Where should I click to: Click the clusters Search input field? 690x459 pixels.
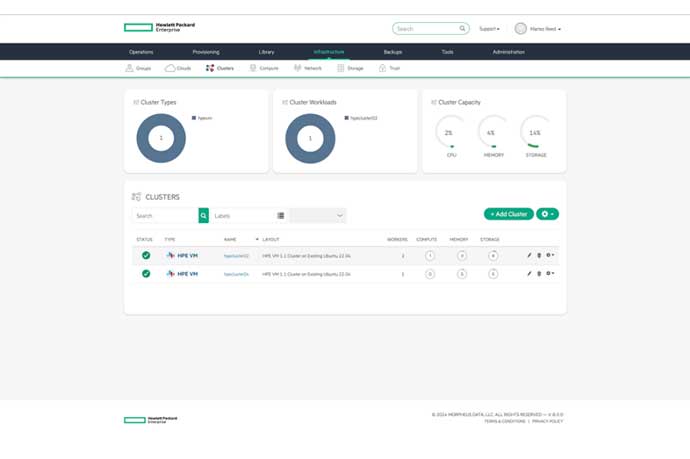(165, 215)
